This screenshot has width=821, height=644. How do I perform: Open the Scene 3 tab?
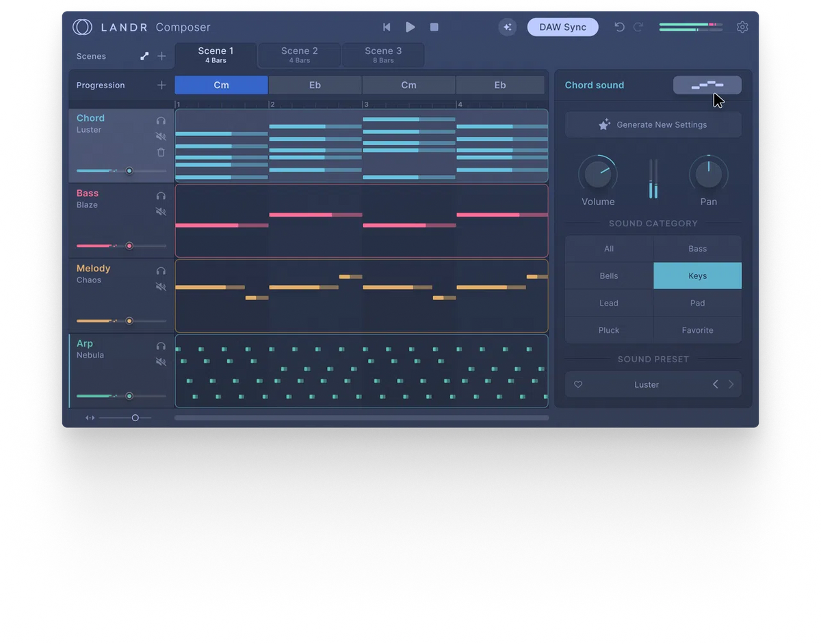382,55
